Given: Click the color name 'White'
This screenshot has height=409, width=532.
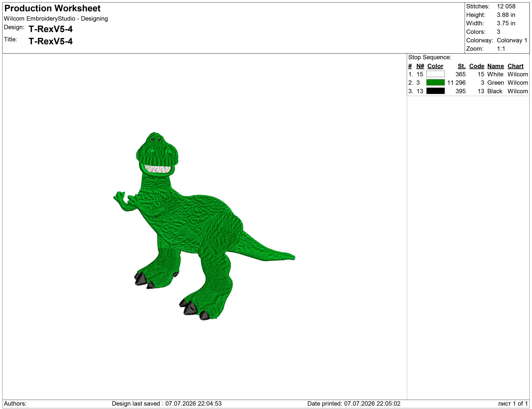Looking at the screenshot, I should click(495, 74).
